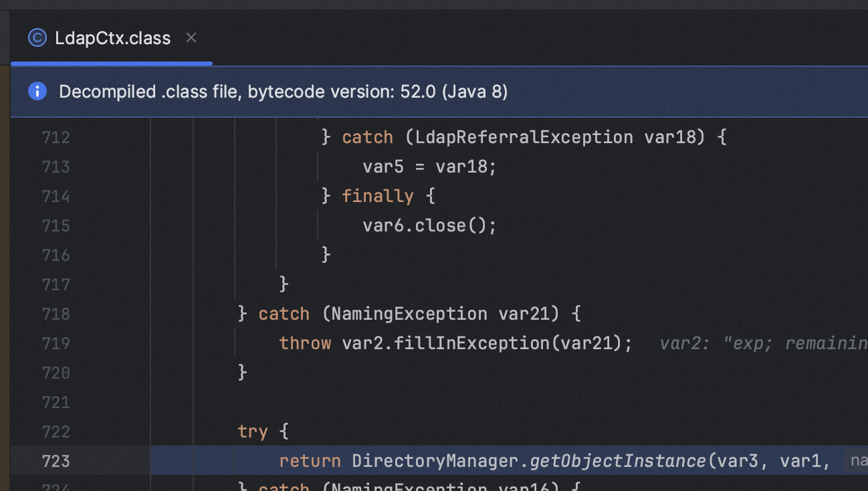Click the info icon in decompiled banner

pyautogui.click(x=37, y=91)
